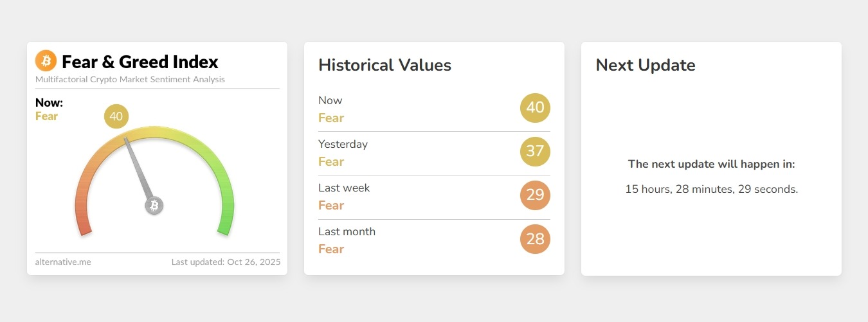Screen dimensions: 868x322
Task: Click the Bitcoin coin at needle pivot
Action: 154,206
